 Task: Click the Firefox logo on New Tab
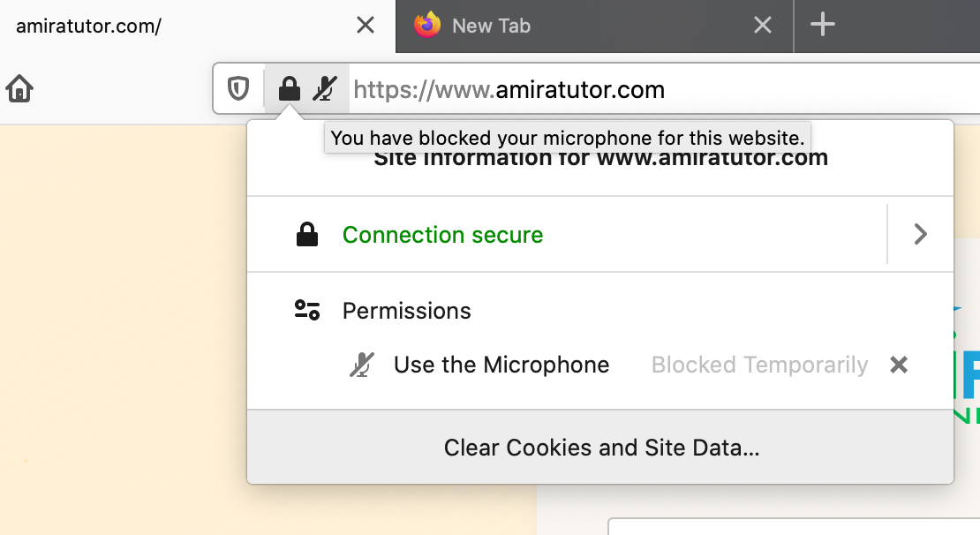[427, 25]
